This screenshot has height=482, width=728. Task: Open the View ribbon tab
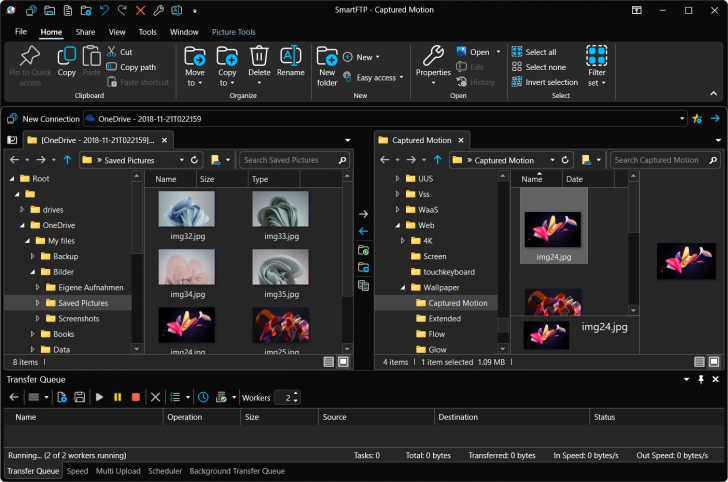(x=117, y=32)
